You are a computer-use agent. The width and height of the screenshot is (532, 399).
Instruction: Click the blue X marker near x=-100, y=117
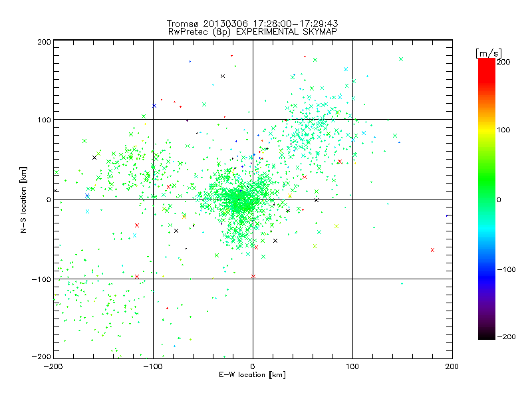154,106
